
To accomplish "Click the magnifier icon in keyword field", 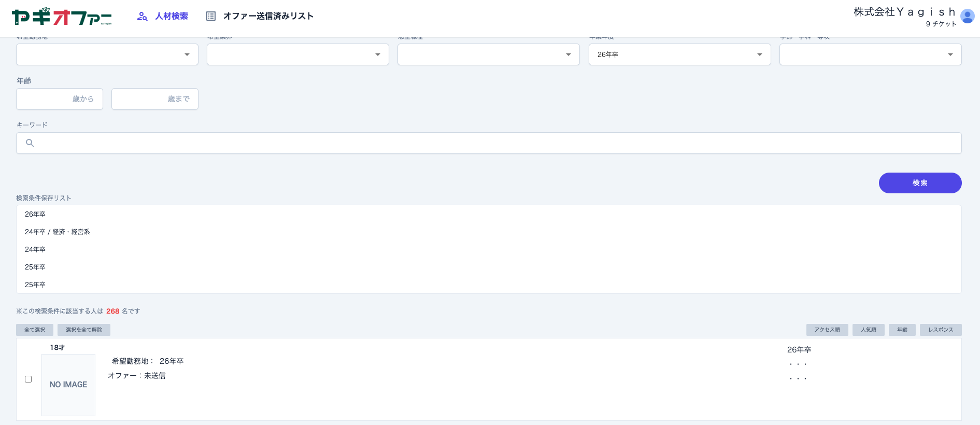I will (30, 143).
